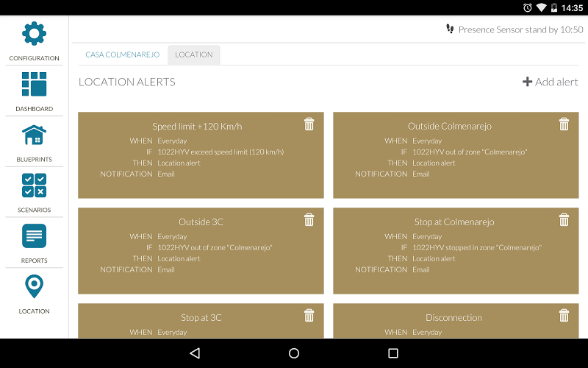Delete the Stop at Colmenarejo alert

pos(564,219)
